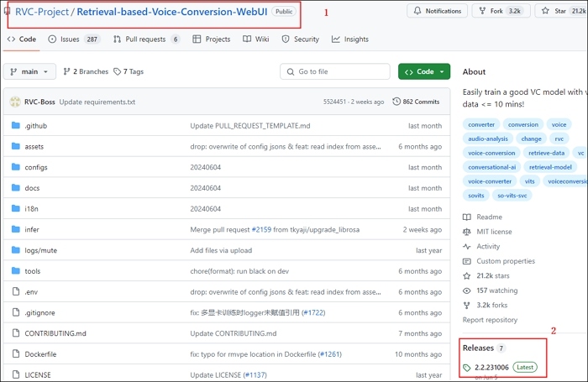Click the Notifications bell icon

click(x=417, y=11)
